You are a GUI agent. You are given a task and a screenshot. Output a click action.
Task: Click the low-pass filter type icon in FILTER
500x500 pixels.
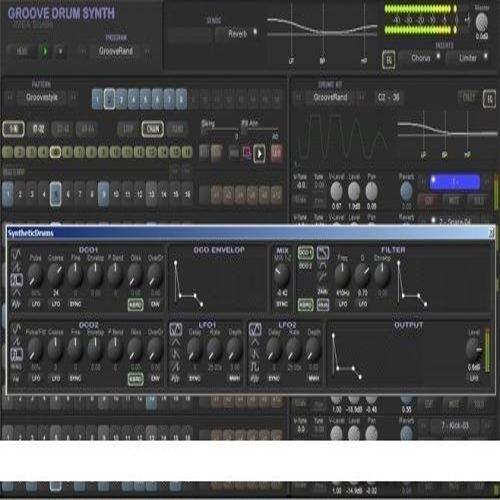tap(322, 253)
